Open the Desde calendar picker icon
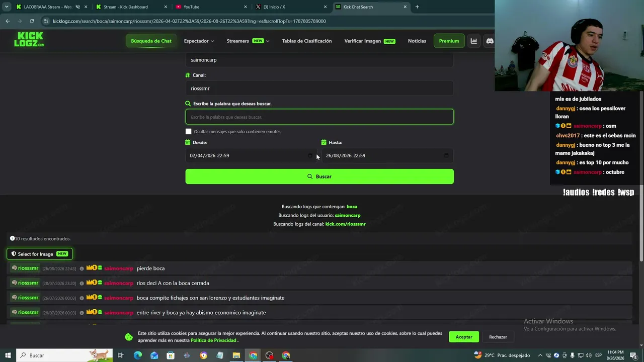Screen dimensions: 644x362 pos(310,156)
